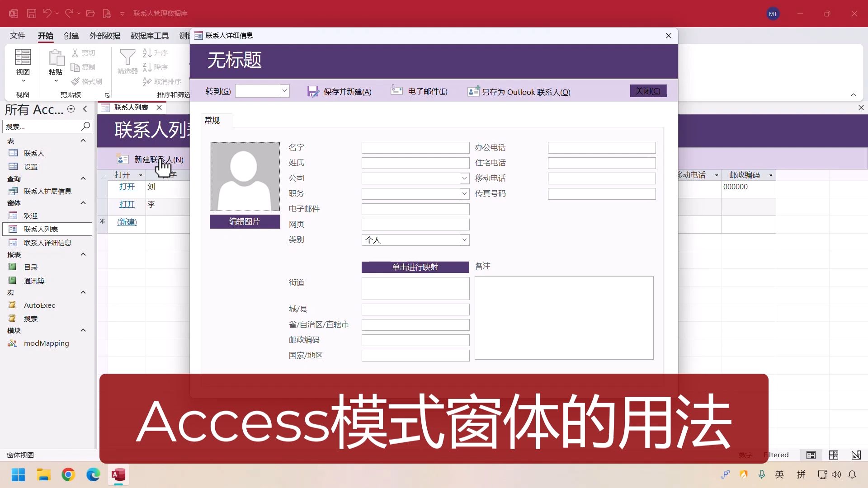The image size is (868, 488).
Task: Expand the 公司 dropdown arrow
Action: coord(464,178)
